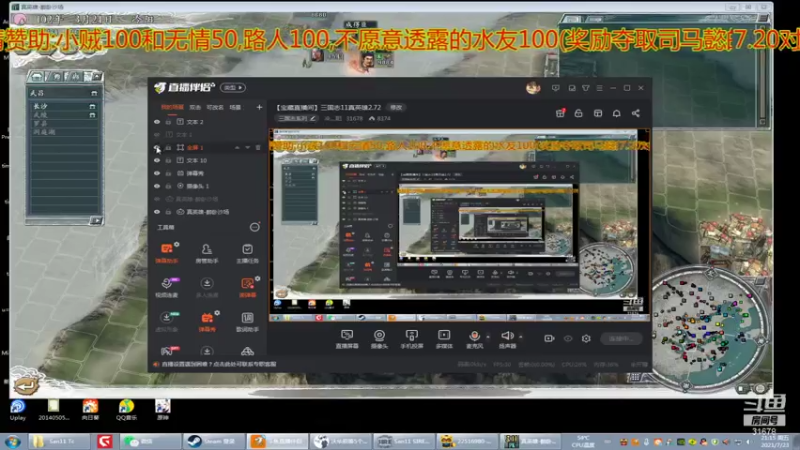Click 修改 to edit stream title
This screenshot has width=800, height=450.
click(396, 108)
